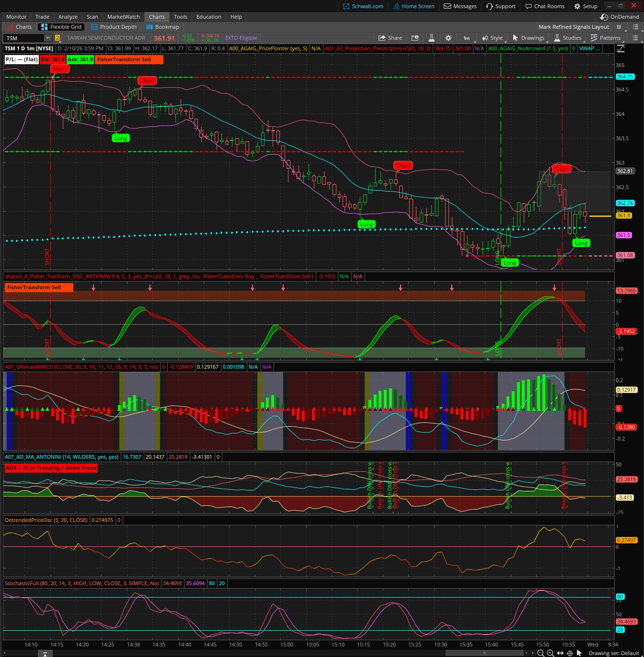
Task: Toggle OnDemand mode
Action: point(620,17)
